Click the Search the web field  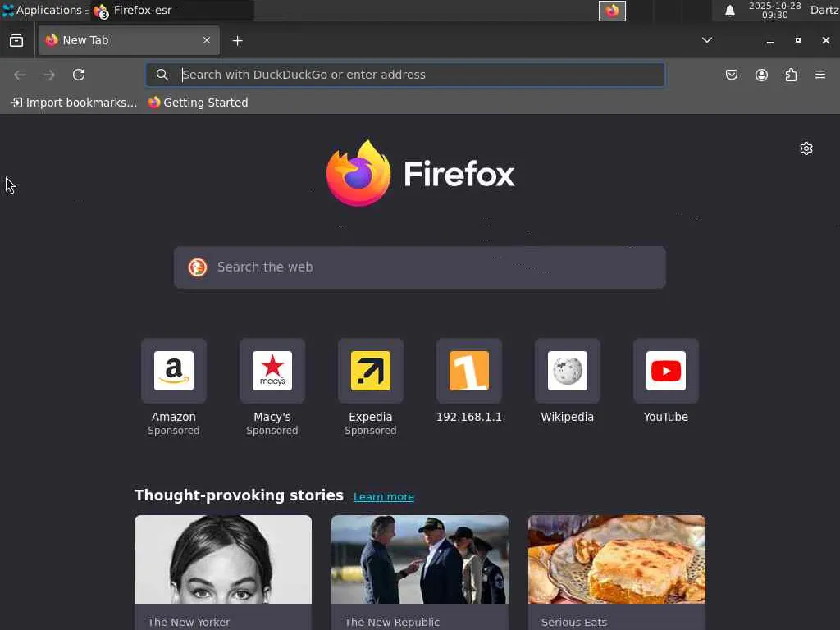click(420, 267)
